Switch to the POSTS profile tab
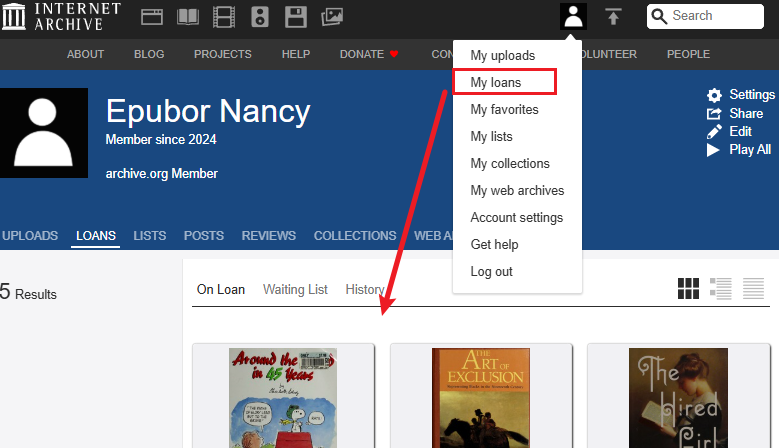The height and width of the screenshot is (448, 779). point(204,235)
